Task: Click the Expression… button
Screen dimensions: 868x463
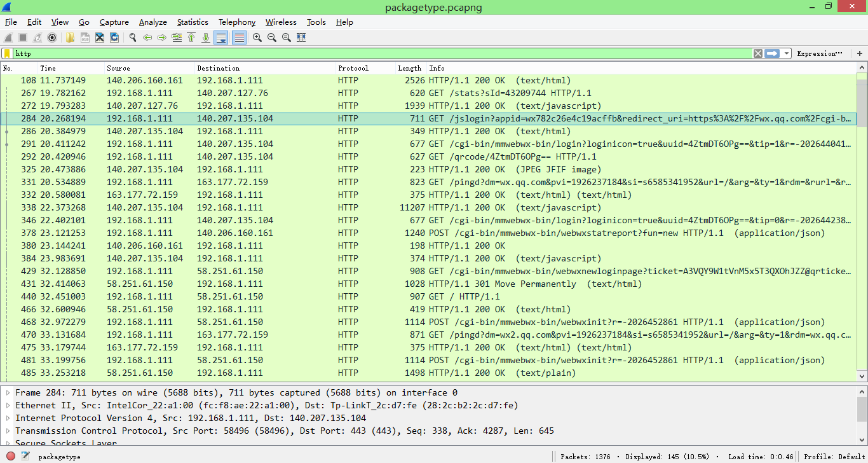Action: click(820, 53)
